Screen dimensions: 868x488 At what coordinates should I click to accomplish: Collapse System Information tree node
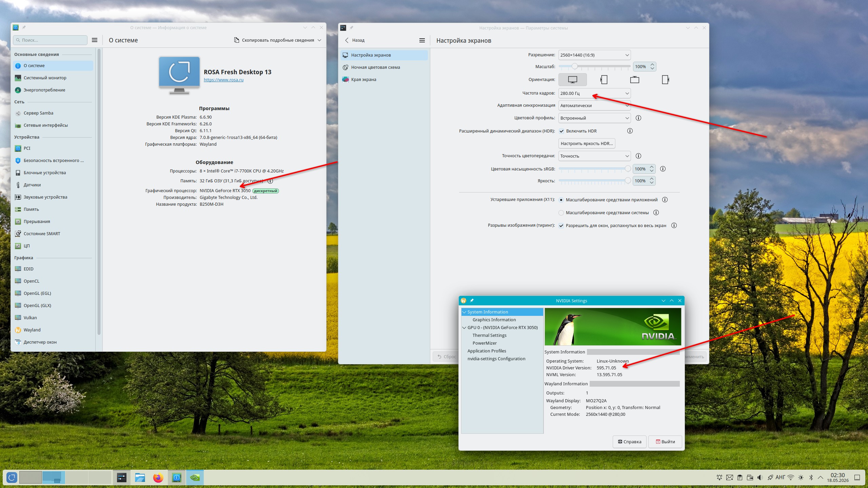tap(464, 312)
